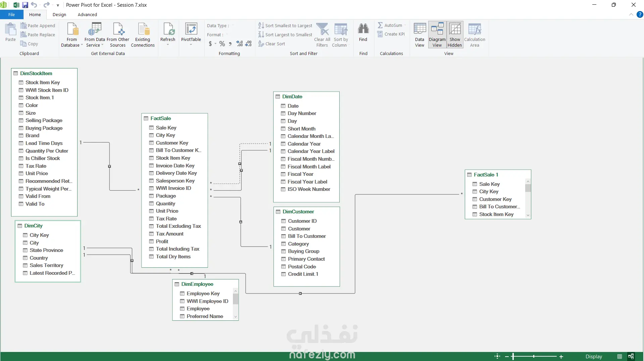Click the From Other Sources icon
This screenshot has width=644, height=361.
[x=118, y=35]
